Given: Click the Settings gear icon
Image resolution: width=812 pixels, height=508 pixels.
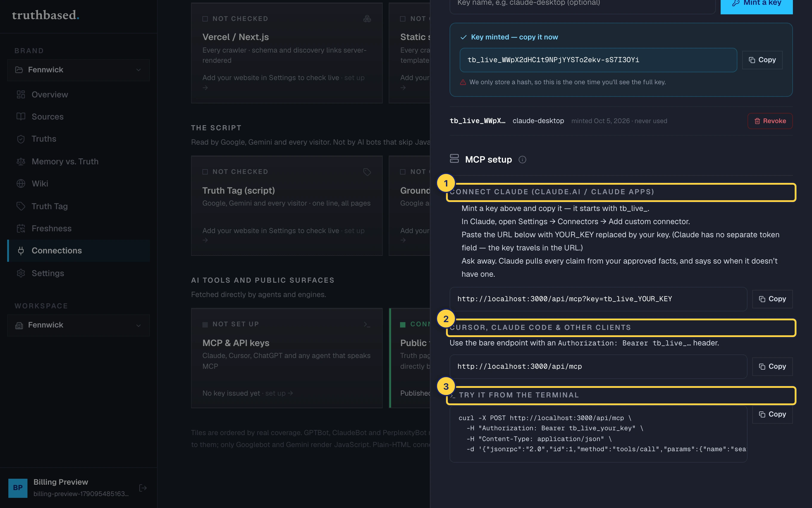Looking at the screenshot, I should click(21, 273).
